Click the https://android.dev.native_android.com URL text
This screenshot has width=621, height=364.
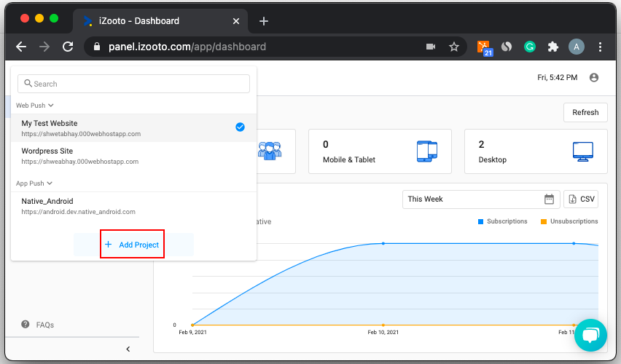click(x=79, y=212)
